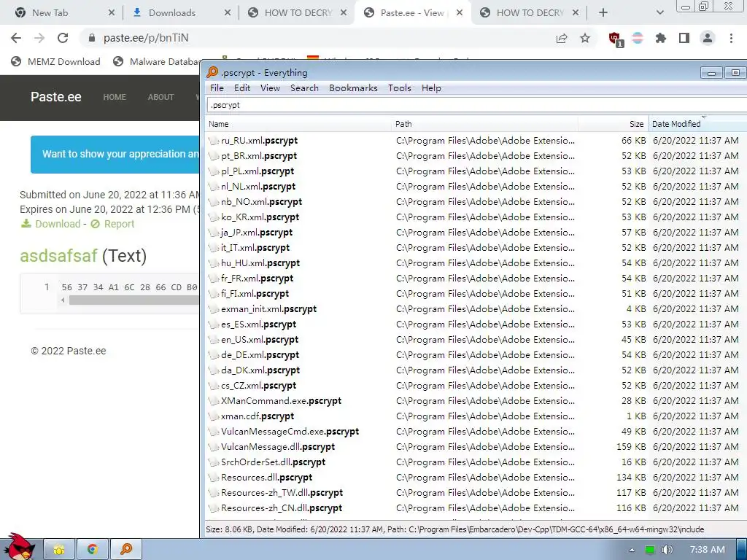The image size is (747, 560).
Task: Click the Chrome back arrow
Action: pyautogui.click(x=16, y=38)
